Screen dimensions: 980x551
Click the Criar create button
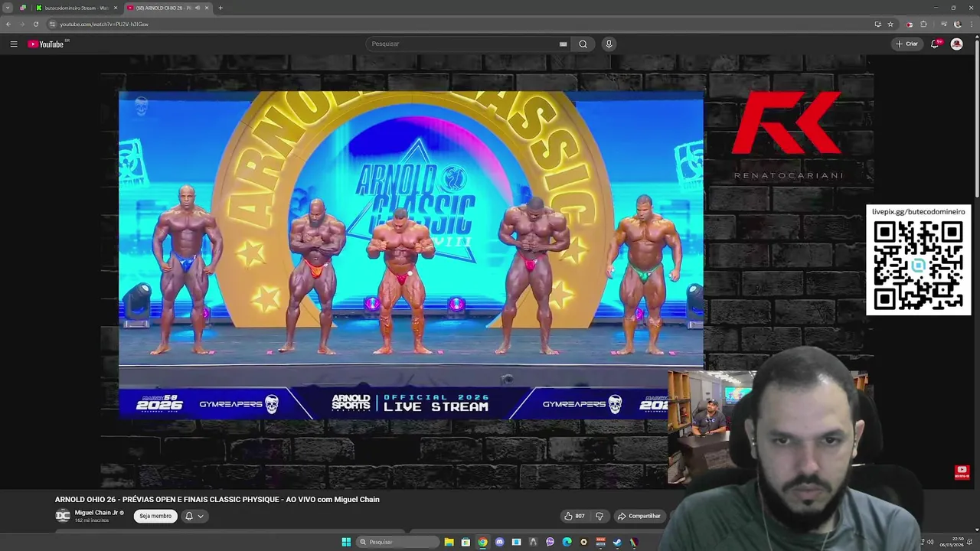coord(906,44)
